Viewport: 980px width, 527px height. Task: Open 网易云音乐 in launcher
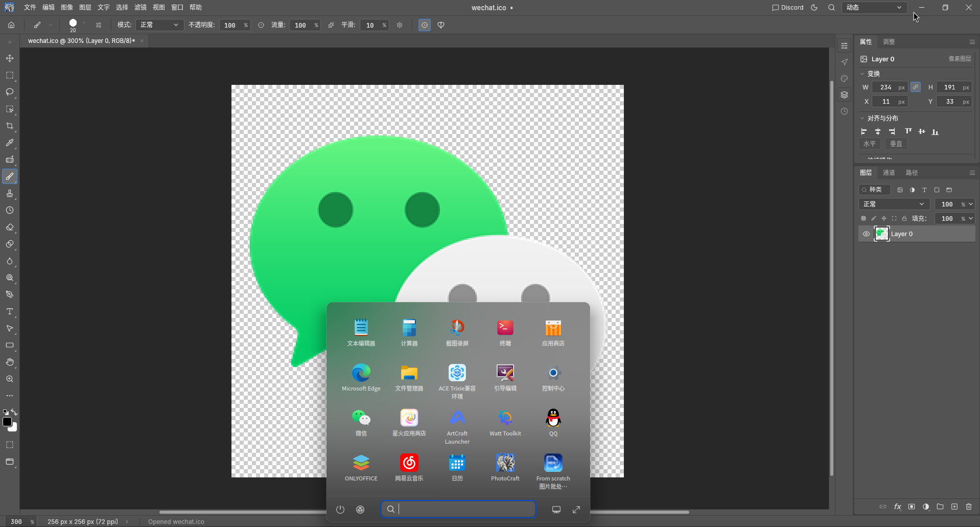(x=409, y=468)
